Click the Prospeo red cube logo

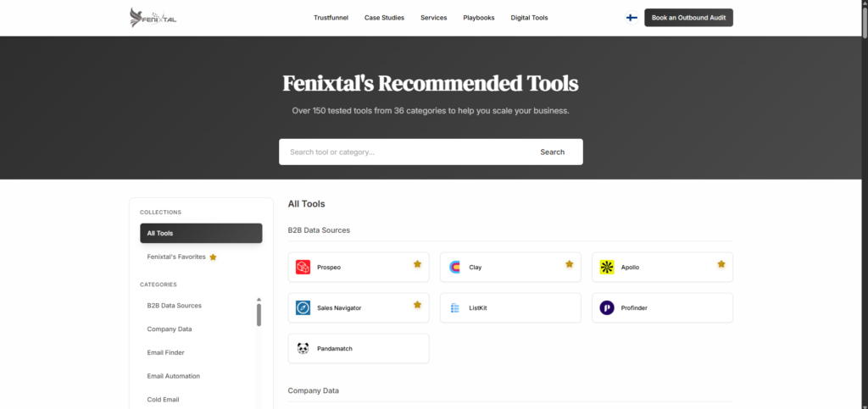(x=303, y=268)
